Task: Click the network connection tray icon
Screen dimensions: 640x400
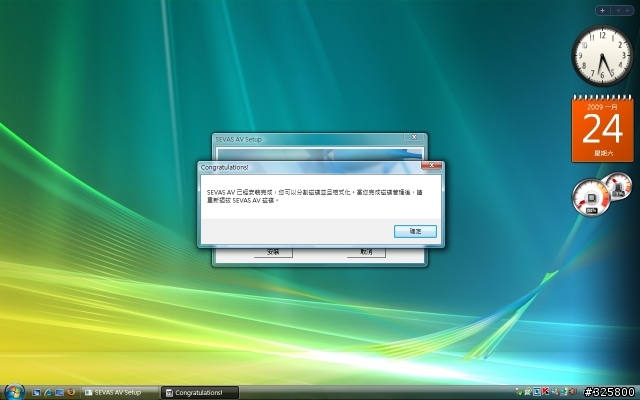Action: 564,391
